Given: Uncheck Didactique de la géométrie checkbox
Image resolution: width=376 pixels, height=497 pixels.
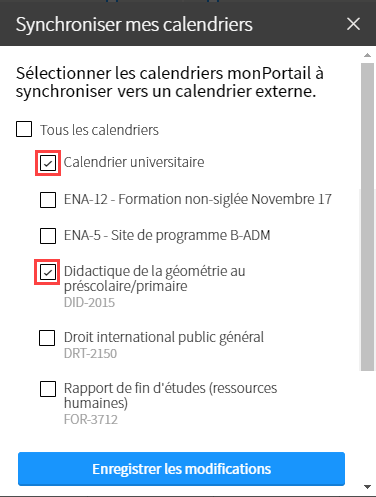Looking at the screenshot, I should coord(48,272).
